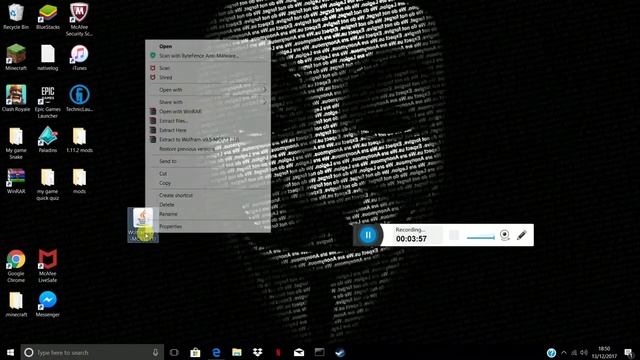Select the nativelog file icon
The width and height of the screenshot is (640, 360).
48,57
